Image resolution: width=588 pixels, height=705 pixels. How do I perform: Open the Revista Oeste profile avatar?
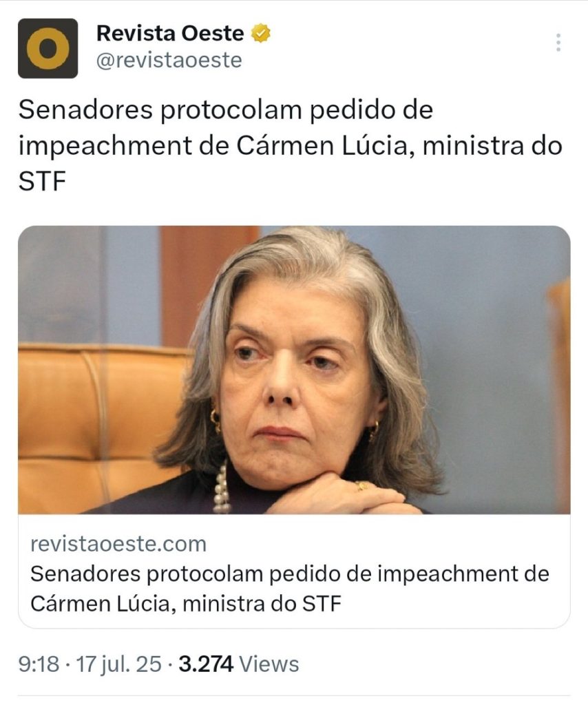48,48
